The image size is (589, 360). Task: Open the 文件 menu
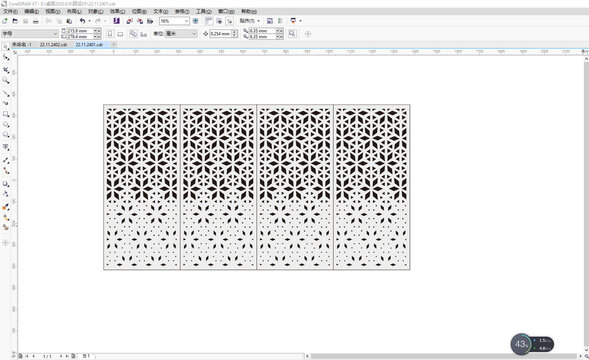[x=10, y=12]
